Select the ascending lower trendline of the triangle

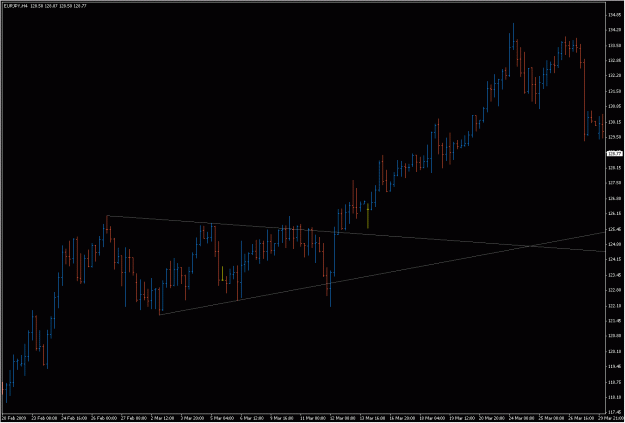click(383, 273)
